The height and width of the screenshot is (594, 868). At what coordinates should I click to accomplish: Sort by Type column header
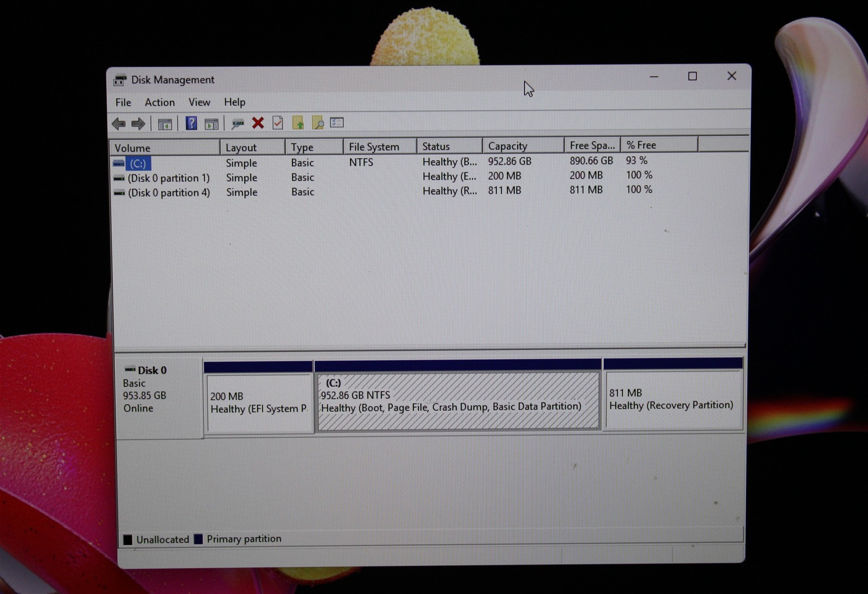[314, 147]
